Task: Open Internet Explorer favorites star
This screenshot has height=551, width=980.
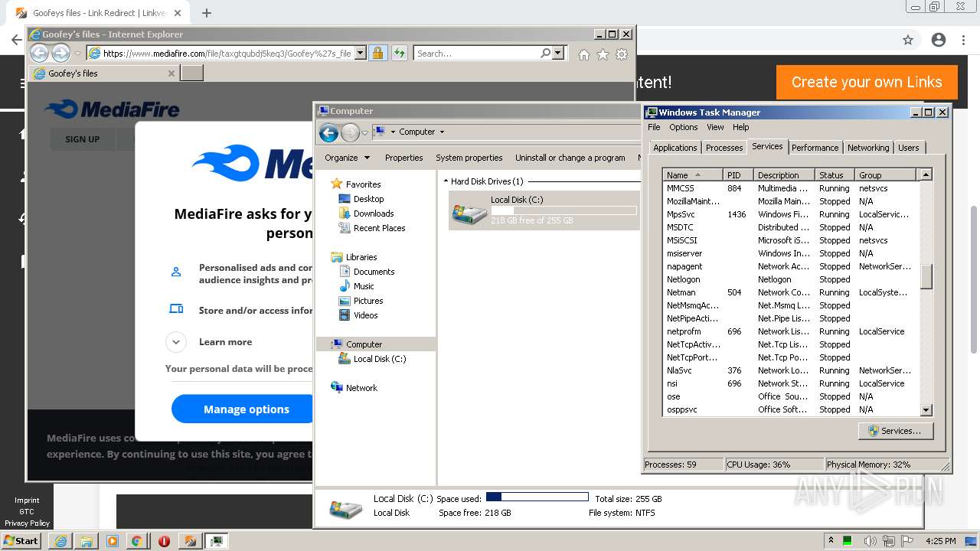Action: pyautogui.click(x=603, y=54)
